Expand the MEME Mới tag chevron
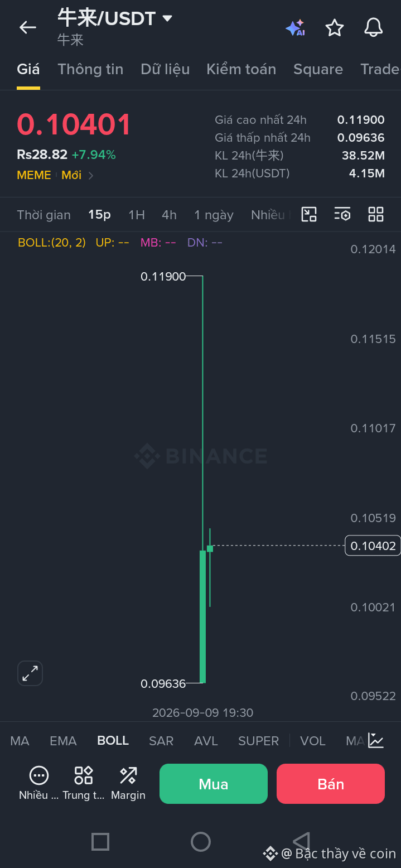401x868 pixels. (91, 175)
